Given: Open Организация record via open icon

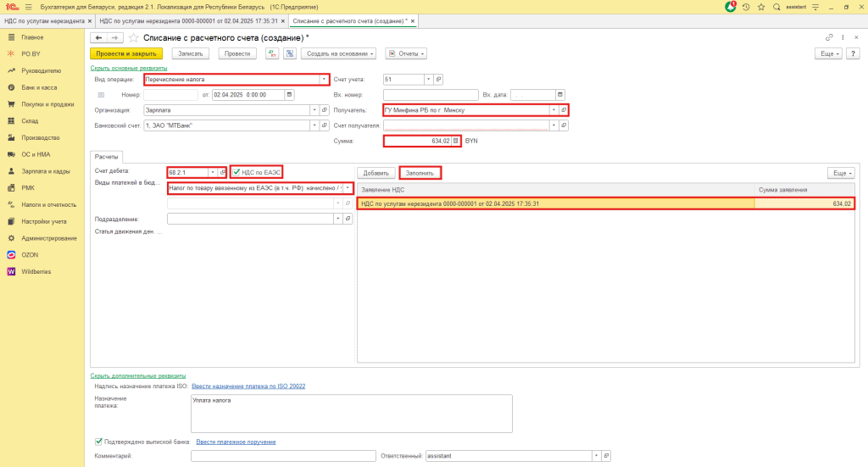Looking at the screenshot, I should (x=325, y=110).
